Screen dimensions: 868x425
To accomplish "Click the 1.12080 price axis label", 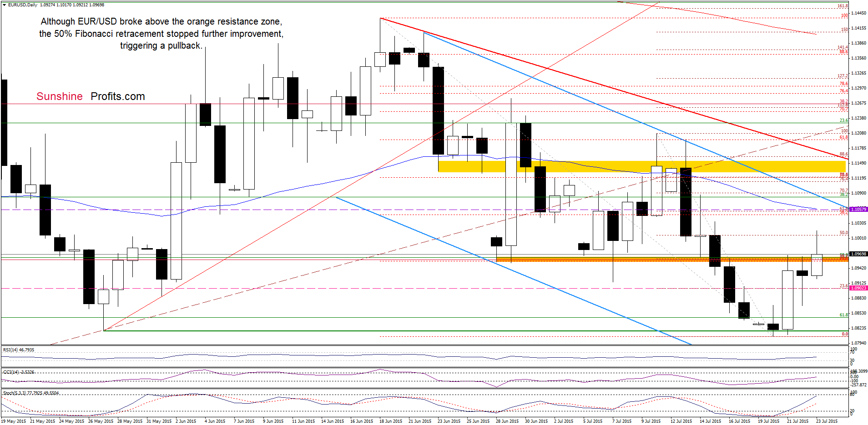I will tap(858, 133).
